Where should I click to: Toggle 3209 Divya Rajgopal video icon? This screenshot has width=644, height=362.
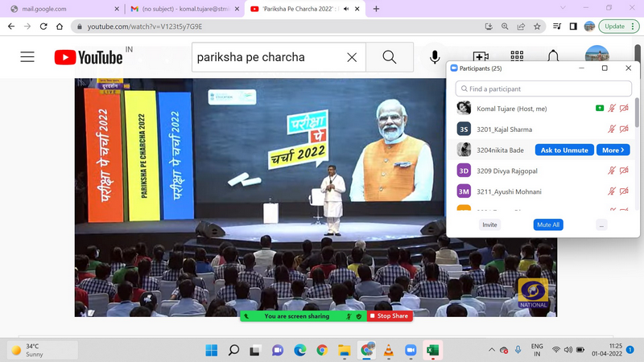click(624, 171)
